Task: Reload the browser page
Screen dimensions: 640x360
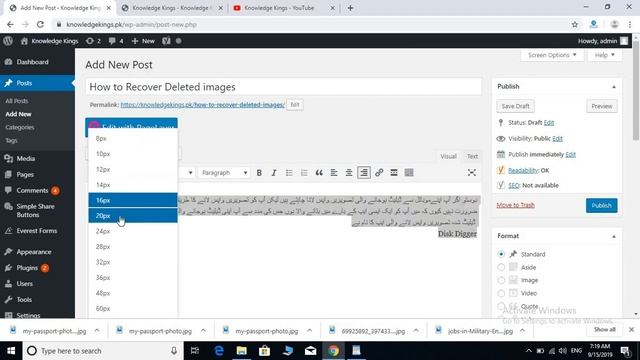Action: tap(40, 24)
